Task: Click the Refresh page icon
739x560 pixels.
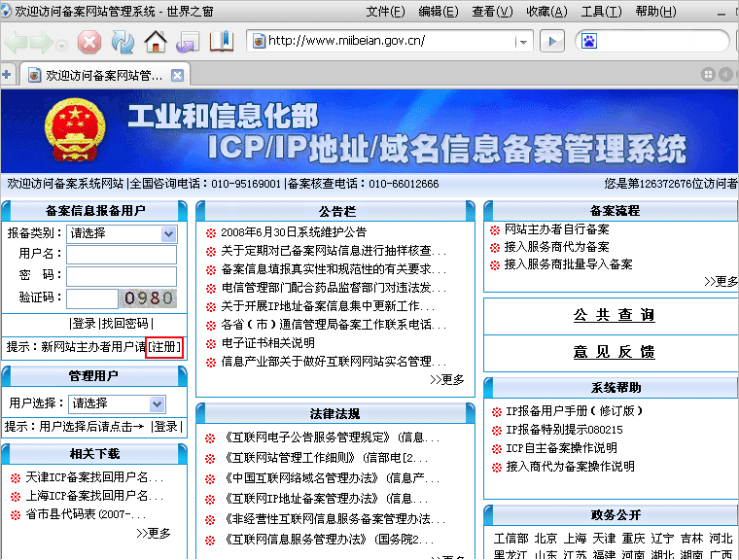Action: 123,42
